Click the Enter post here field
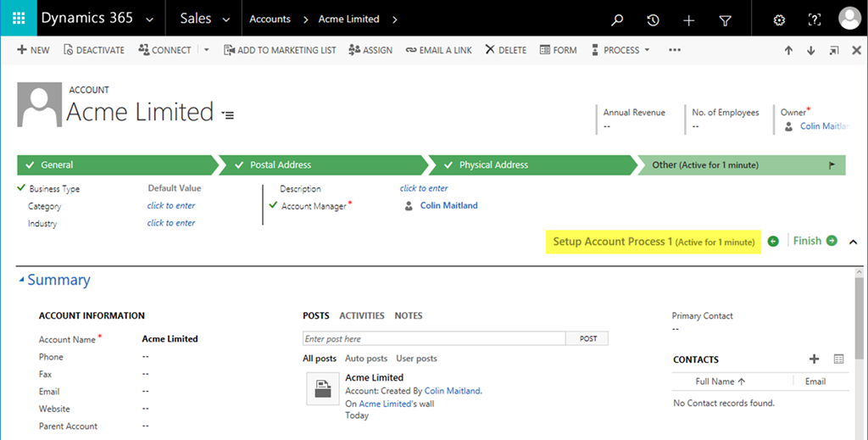868x440 pixels. point(434,338)
